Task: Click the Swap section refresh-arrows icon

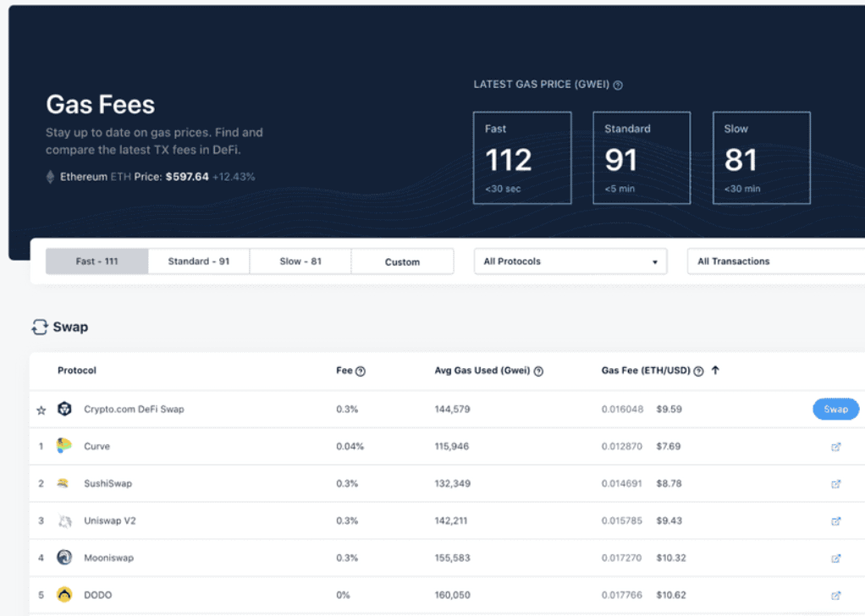Action: (x=40, y=327)
